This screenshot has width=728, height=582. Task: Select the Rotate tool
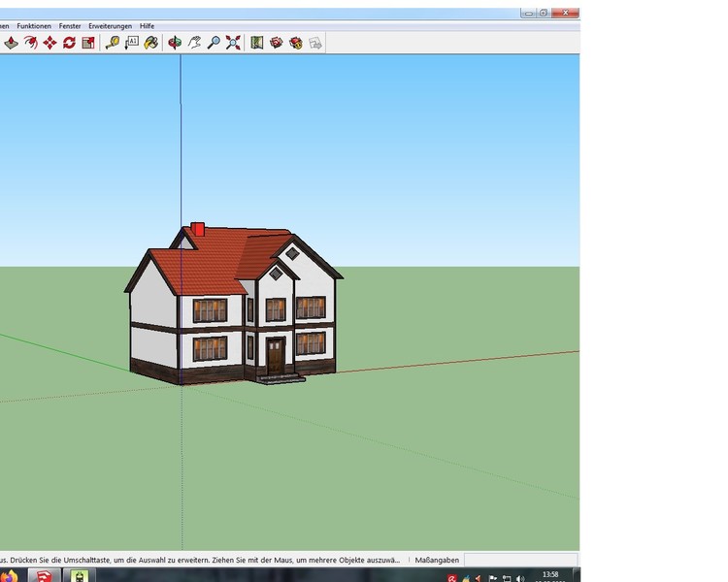click(x=69, y=43)
